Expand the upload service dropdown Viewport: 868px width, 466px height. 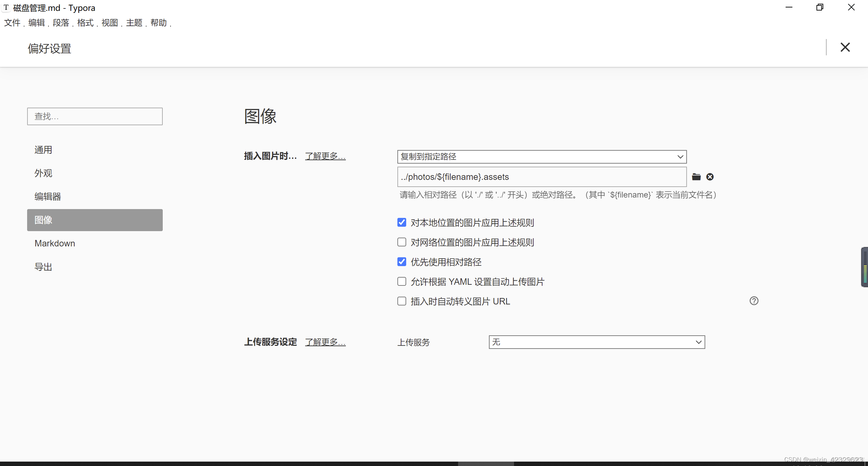coord(597,342)
